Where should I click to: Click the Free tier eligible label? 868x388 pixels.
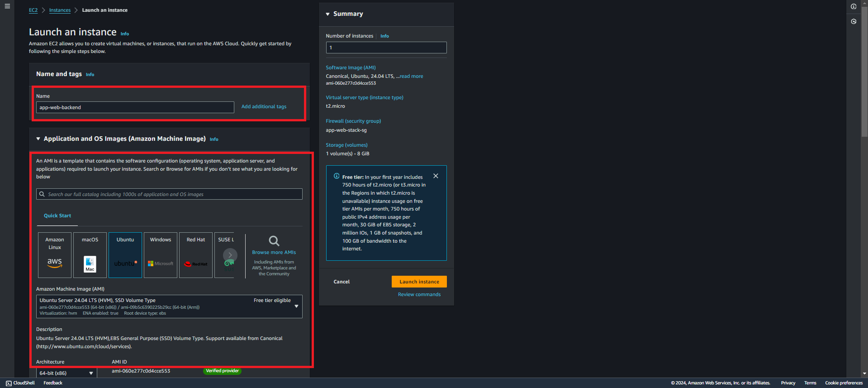[272, 301]
